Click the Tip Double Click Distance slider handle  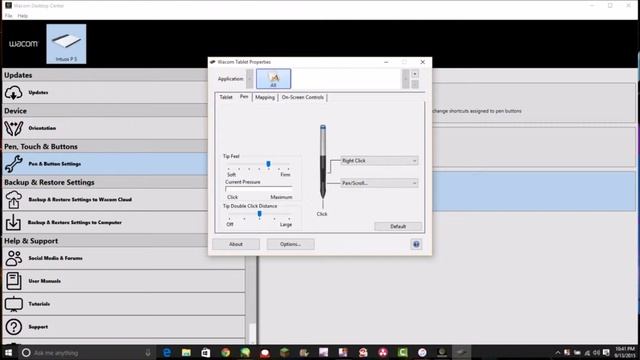click(x=260, y=214)
